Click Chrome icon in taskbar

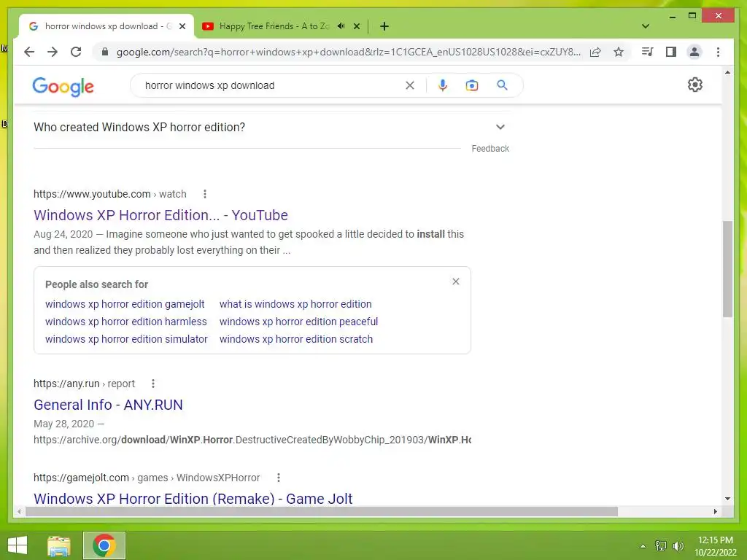[x=104, y=545]
